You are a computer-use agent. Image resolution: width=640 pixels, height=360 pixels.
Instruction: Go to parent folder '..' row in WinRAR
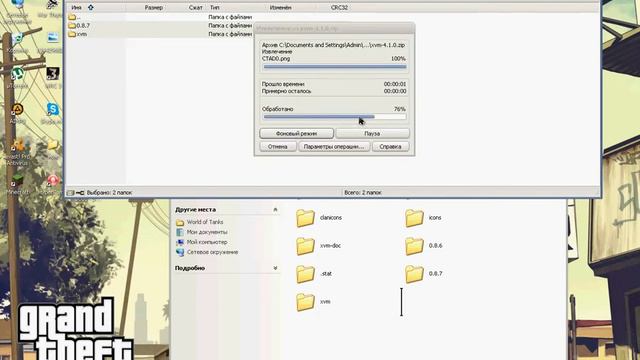coord(159,17)
